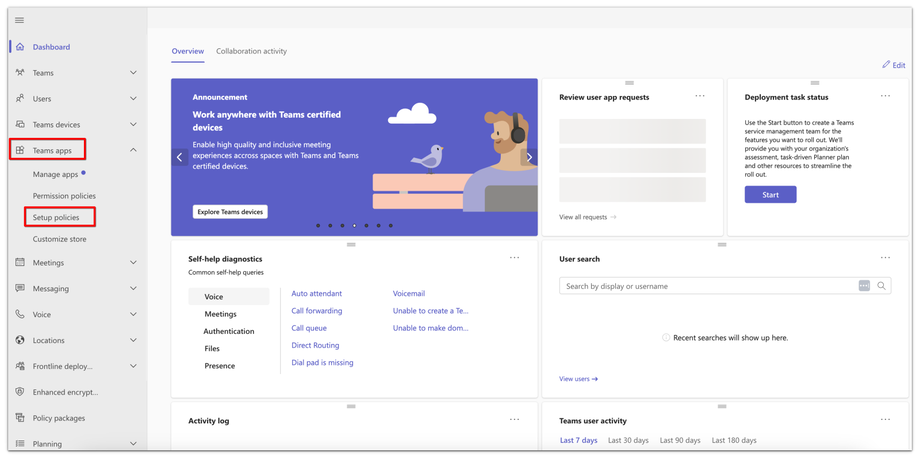The height and width of the screenshot is (459, 920).
Task: Open View users link
Action: click(x=579, y=379)
